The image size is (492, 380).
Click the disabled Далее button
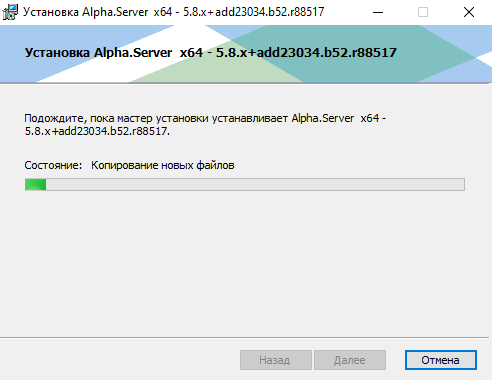point(350,360)
